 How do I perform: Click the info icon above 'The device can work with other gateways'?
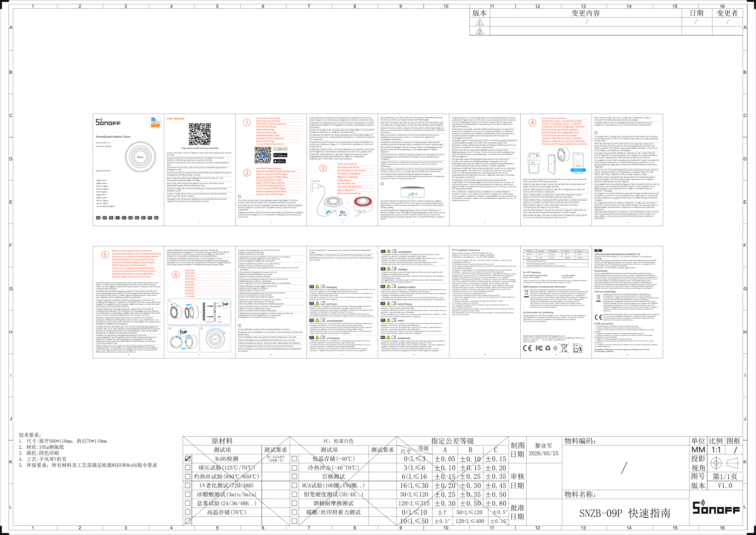(x=240, y=196)
